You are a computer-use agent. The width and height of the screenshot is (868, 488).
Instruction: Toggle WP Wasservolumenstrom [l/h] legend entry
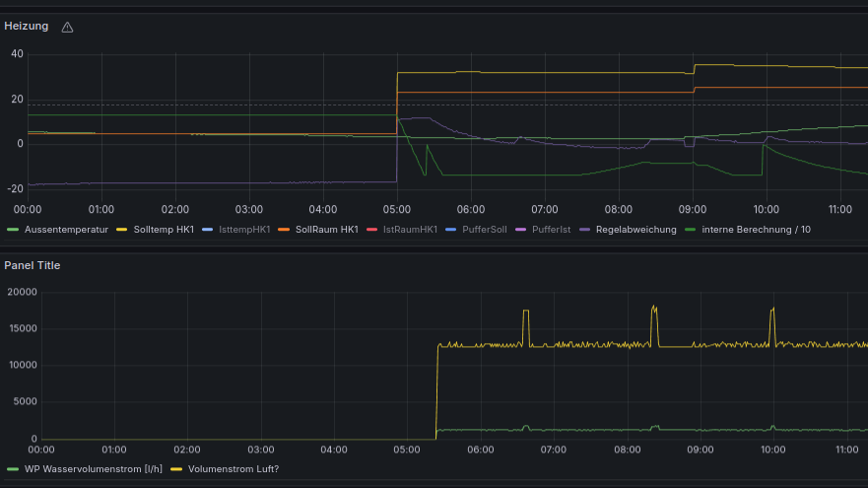(93, 469)
